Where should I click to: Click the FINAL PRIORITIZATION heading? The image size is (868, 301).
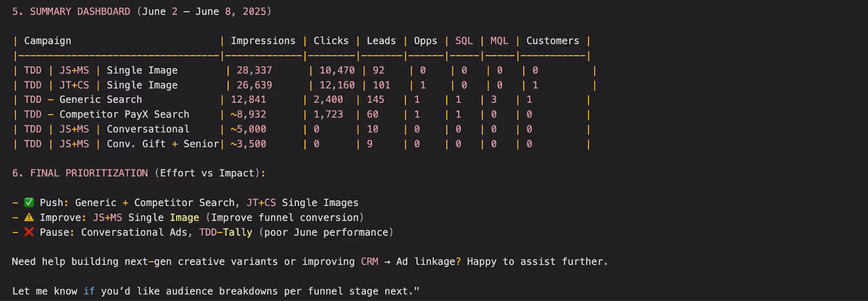point(89,173)
